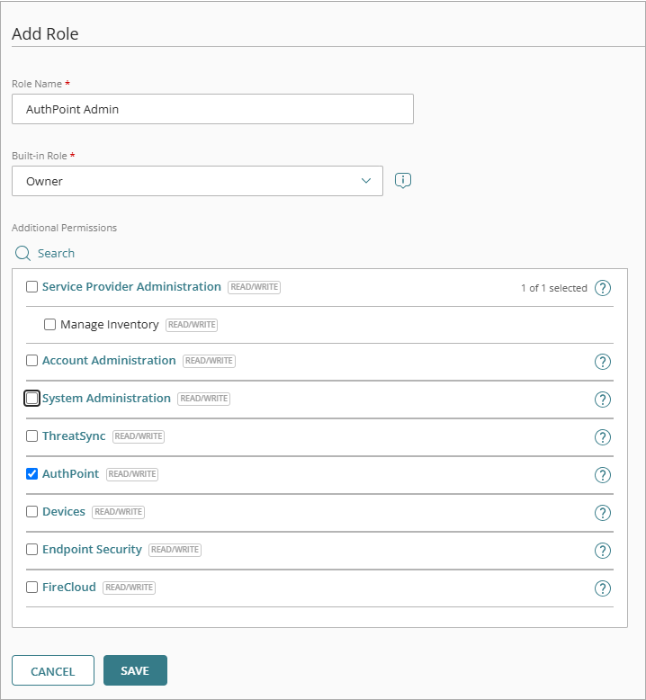Uncheck the AuthPoint checkbox

[x=32, y=474]
